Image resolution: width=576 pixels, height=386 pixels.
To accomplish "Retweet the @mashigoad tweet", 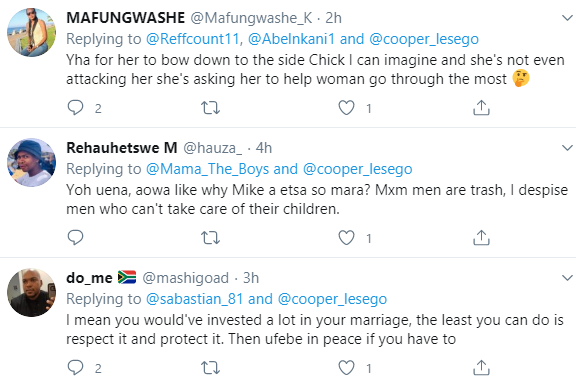I will (x=210, y=368).
